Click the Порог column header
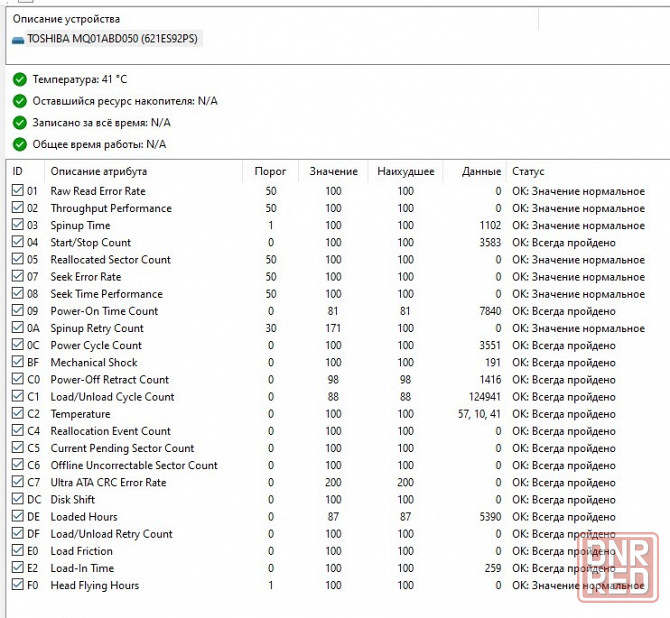The image size is (670, 618). click(270, 172)
